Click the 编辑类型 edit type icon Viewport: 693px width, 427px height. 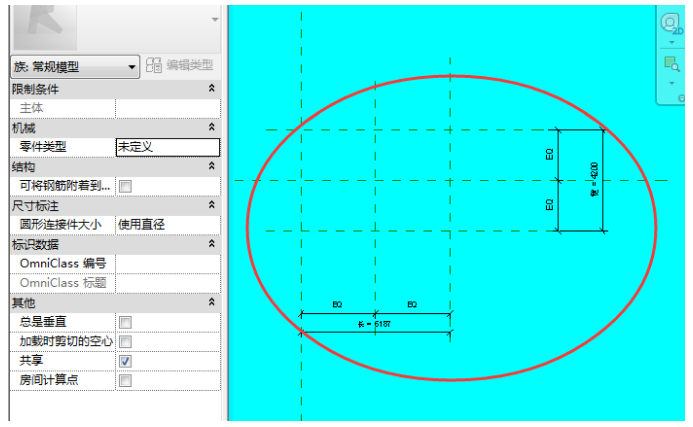pos(155,65)
